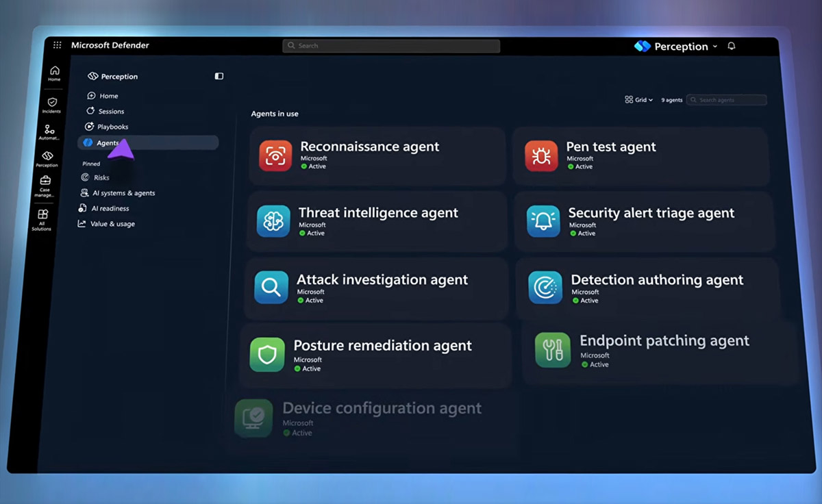Open the Security alert triage agent title

[x=651, y=213]
